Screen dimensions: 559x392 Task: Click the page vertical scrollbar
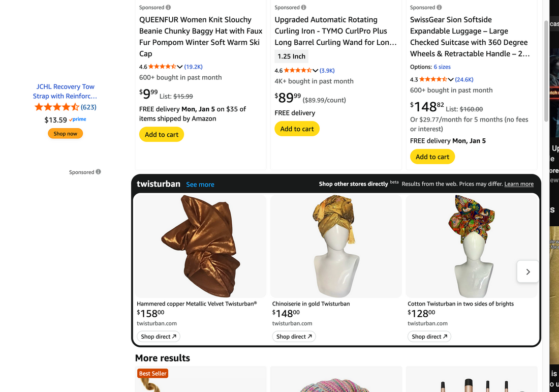tap(546, 71)
